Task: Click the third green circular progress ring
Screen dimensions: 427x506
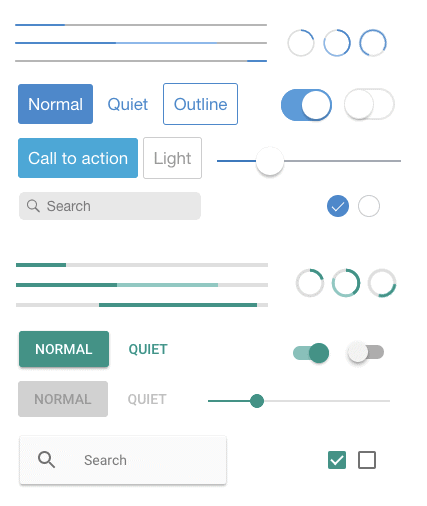Action: [x=382, y=283]
